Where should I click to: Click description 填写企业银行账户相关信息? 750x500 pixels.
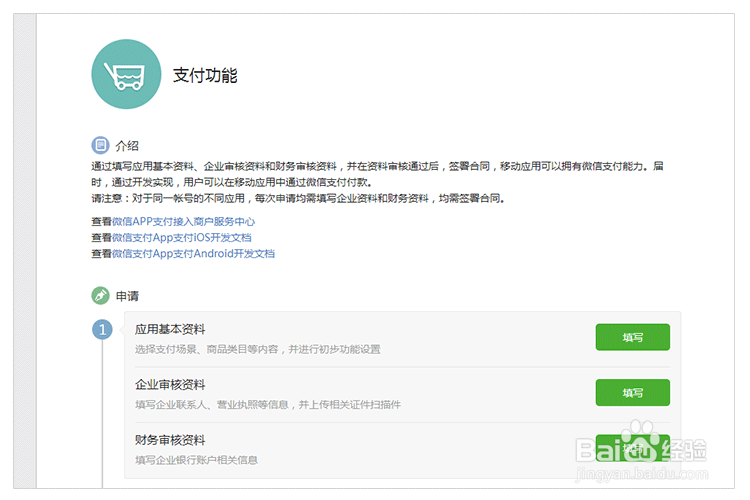pos(196,460)
